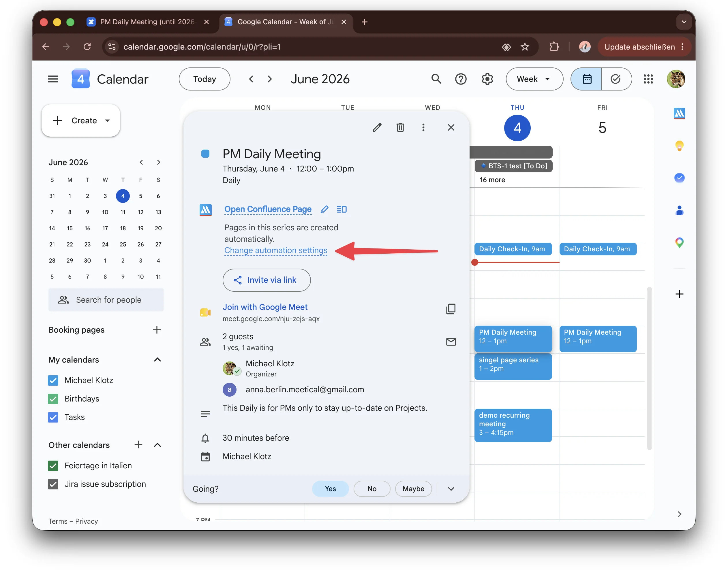Viewport: 728px width, 573px height.
Task: Mini calendar previous month arrow
Action: tap(141, 162)
